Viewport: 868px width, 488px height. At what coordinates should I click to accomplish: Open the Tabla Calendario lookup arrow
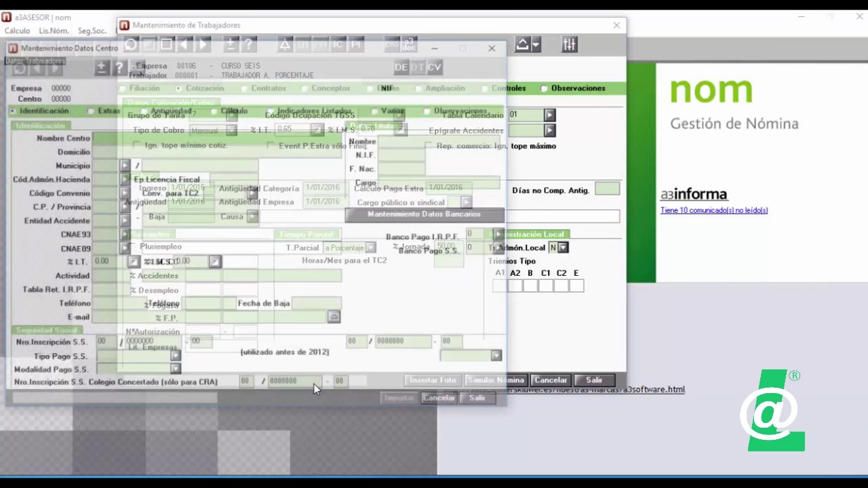click(550, 115)
